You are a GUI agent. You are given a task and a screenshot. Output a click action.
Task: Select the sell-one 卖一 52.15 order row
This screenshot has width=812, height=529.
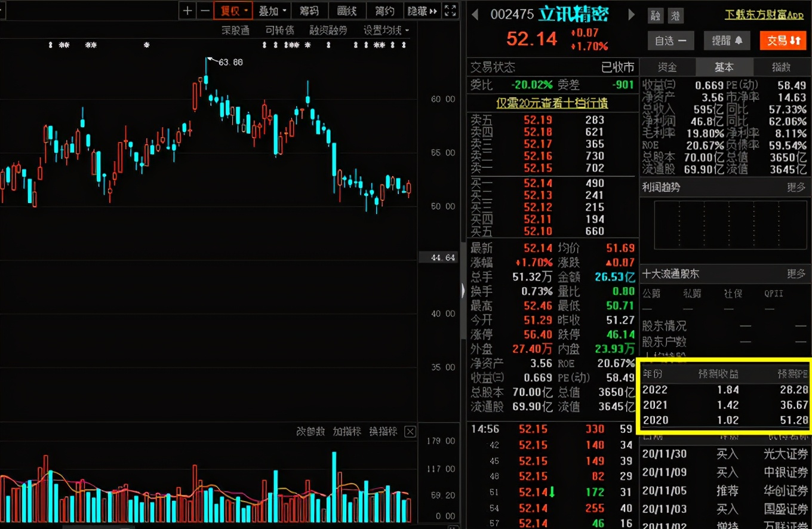point(552,168)
